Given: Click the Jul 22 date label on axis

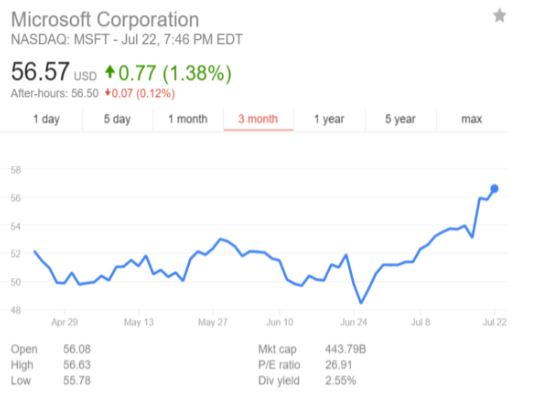Looking at the screenshot, I should point(494,322).
